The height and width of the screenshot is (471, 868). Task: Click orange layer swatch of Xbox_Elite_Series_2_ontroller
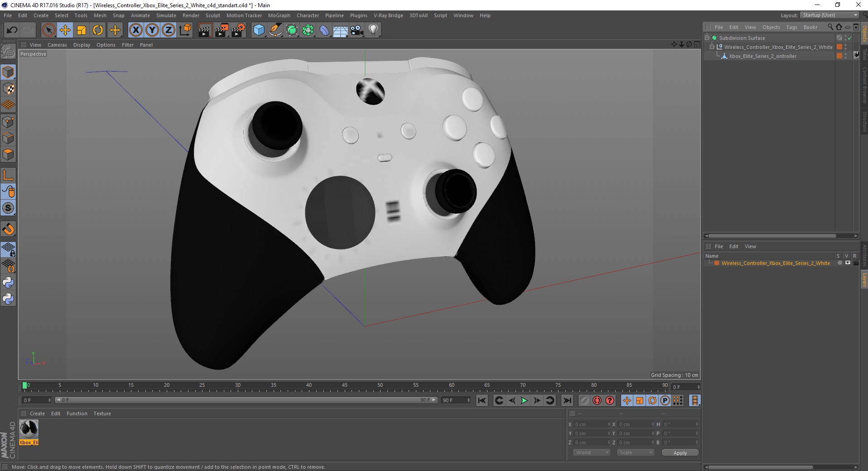pyautogui.click(x=839, y=56)
